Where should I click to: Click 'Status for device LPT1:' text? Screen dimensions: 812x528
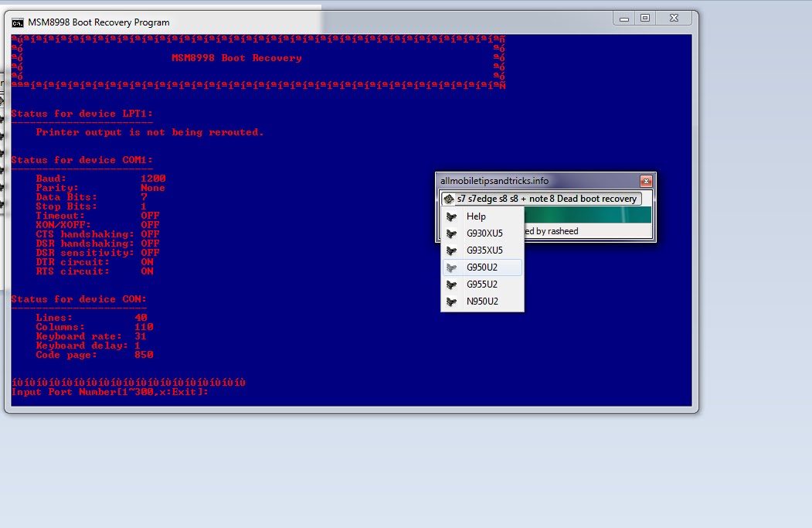pyautogui.click(x=82, y=114)
